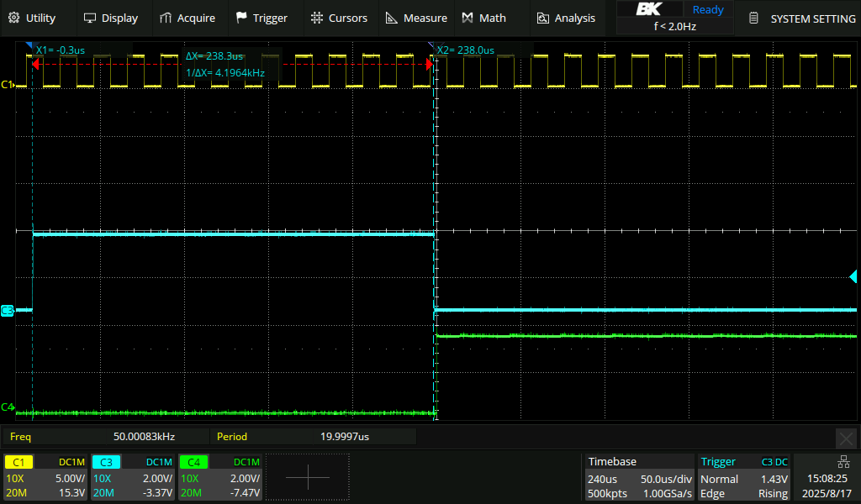Select the X1 cursor label
Screen dimensions: 861x504
click(x=61, y=50)
